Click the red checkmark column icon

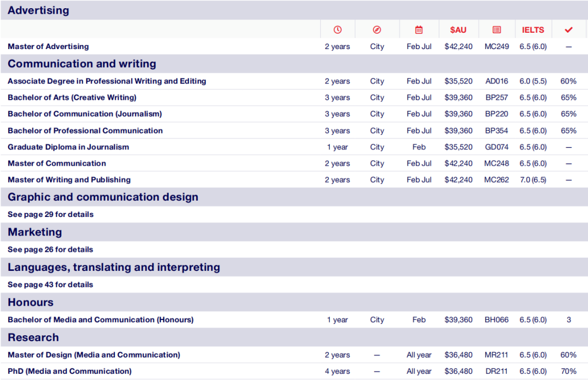pyautogui.click(x=568, y=29)
